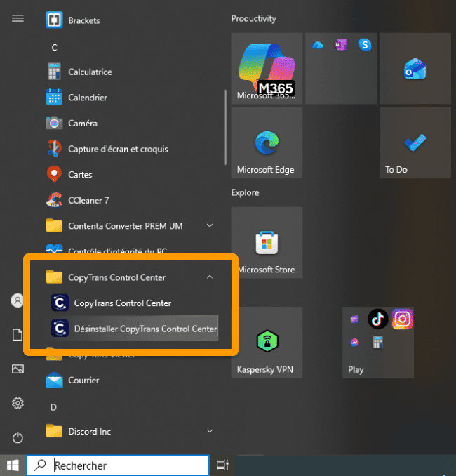Click the Power button icon

(18, 437)
